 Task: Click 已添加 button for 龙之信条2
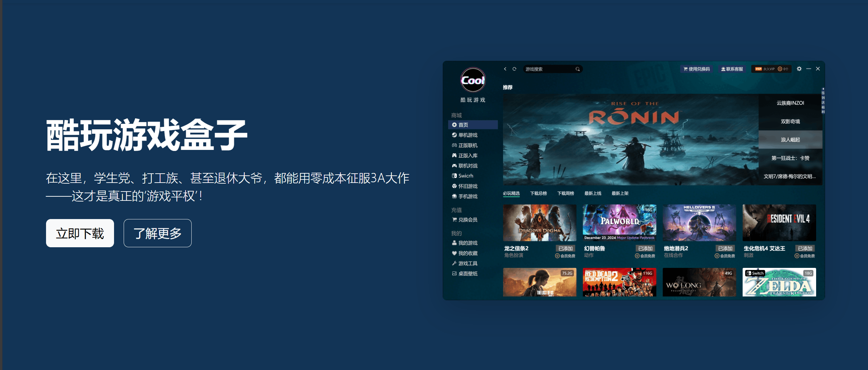(x=565, y=248)
